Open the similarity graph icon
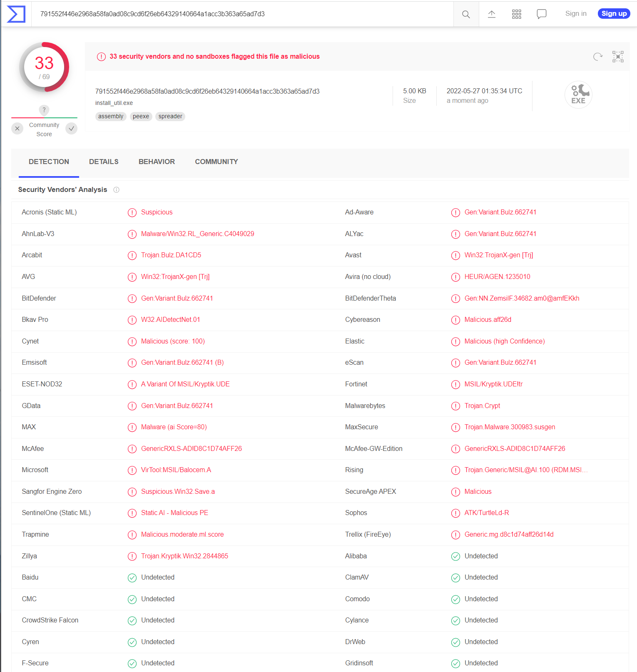Image resolution: width=637 pixels, height=672 pixels. coord(618,57)
